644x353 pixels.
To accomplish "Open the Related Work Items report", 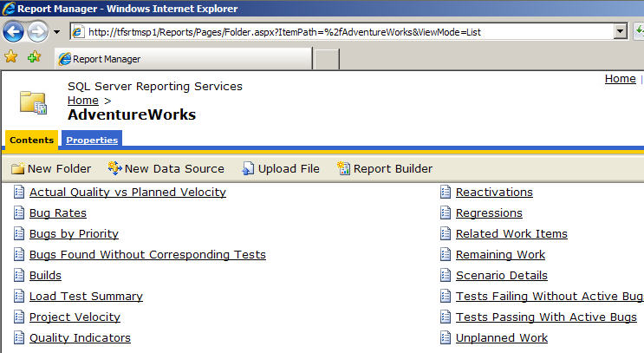I will click(x=511, y=233).
